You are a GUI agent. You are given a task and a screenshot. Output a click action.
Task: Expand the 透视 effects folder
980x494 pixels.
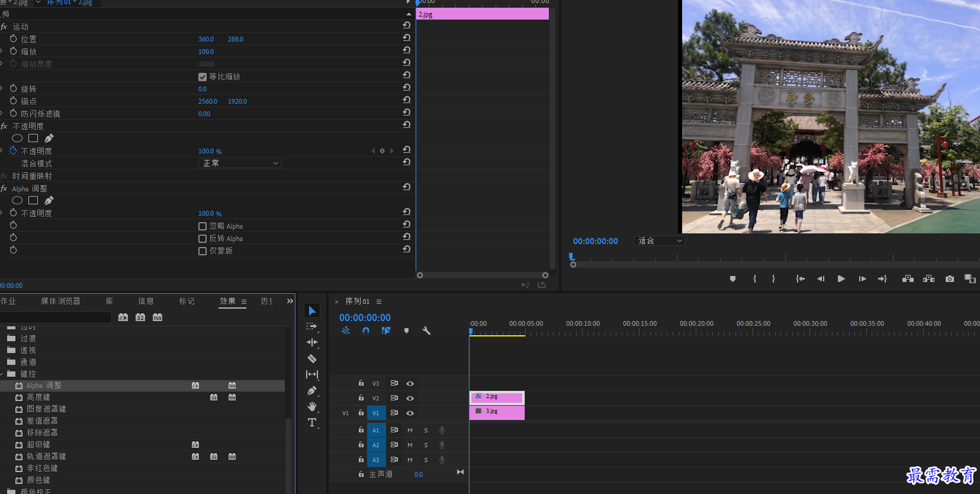2,350
